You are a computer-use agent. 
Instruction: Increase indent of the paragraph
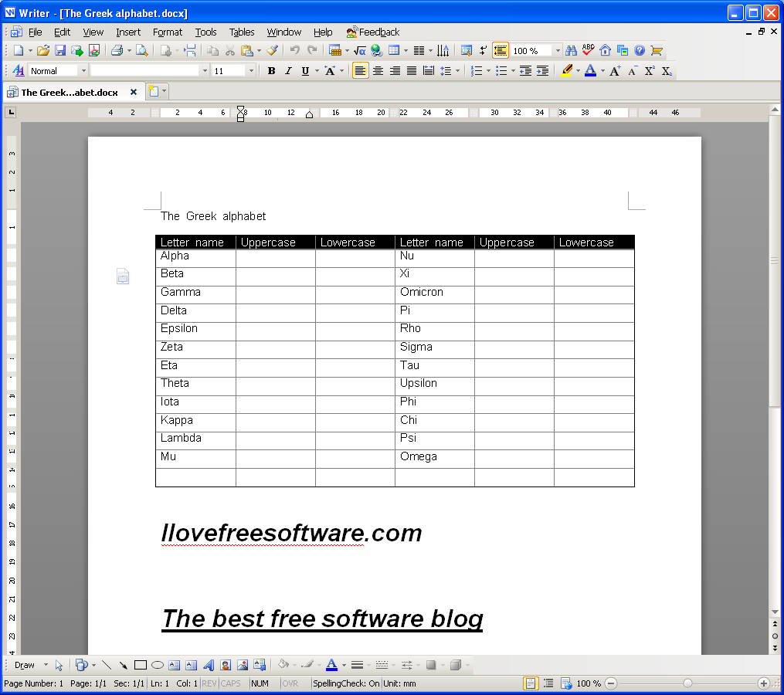point(542,71)
